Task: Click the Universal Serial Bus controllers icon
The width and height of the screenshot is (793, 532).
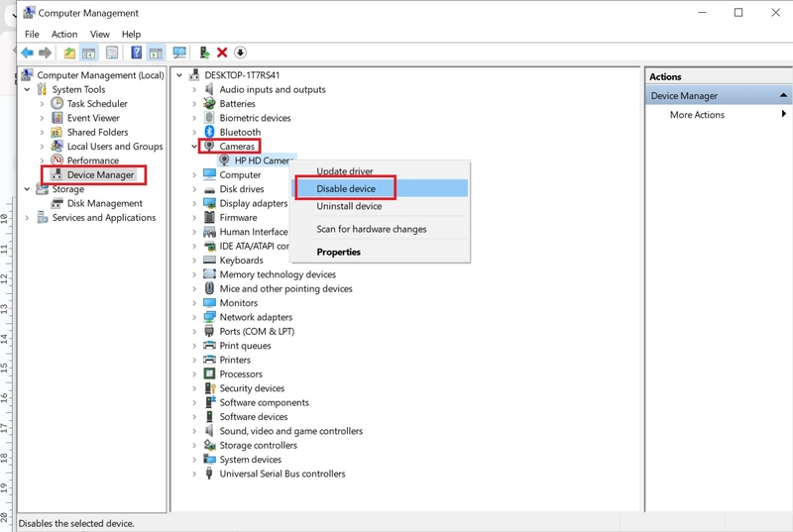Action: point(209,474)
